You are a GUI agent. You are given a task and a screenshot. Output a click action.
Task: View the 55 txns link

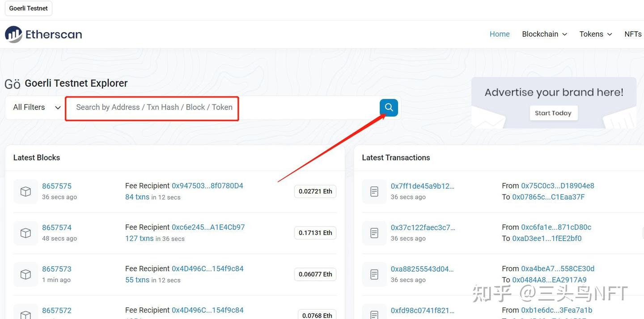click(x=137, y=280)
